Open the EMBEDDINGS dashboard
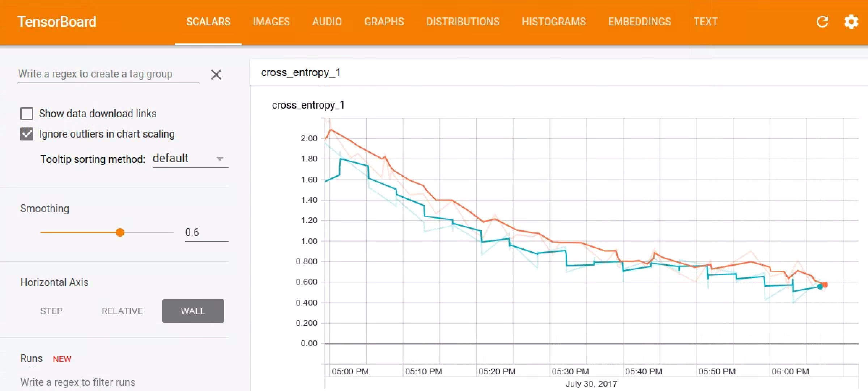This screenshot has width=868, height=391. click(639, 22)
